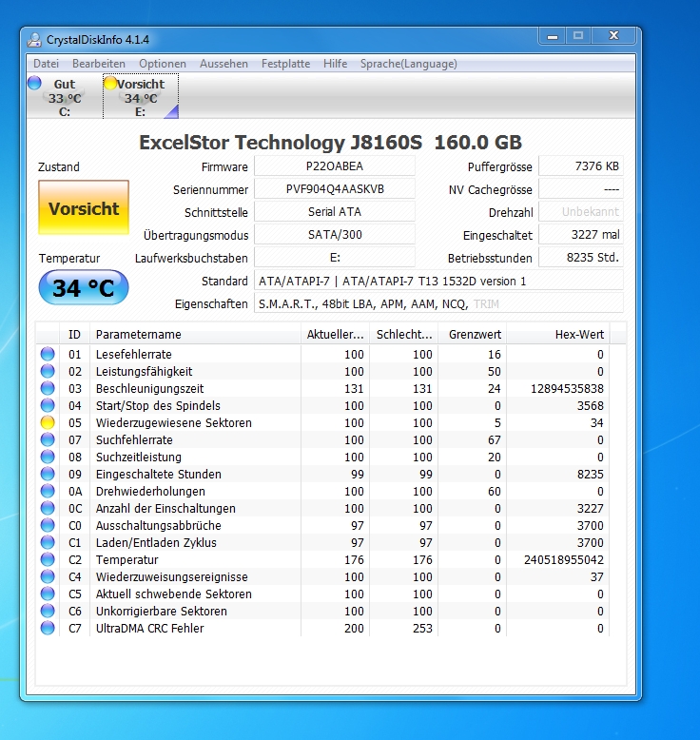Click the Puffergrösse field 7376 KB
The height and width of the screenshot is (740, 700).
(581, 166)
